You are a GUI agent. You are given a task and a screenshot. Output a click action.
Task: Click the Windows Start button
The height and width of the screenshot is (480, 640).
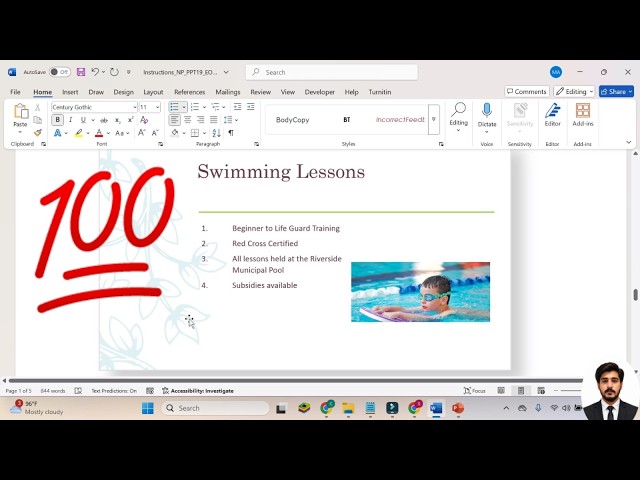(x=147, y=408)
